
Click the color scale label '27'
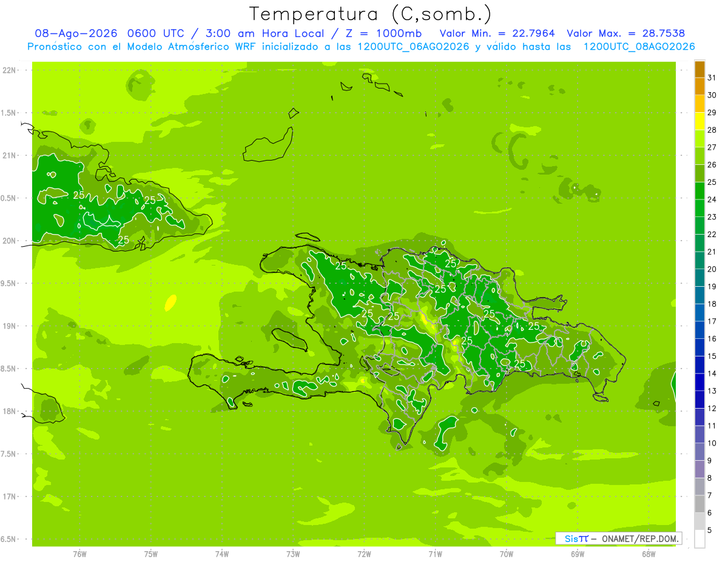tap(712, 147)
